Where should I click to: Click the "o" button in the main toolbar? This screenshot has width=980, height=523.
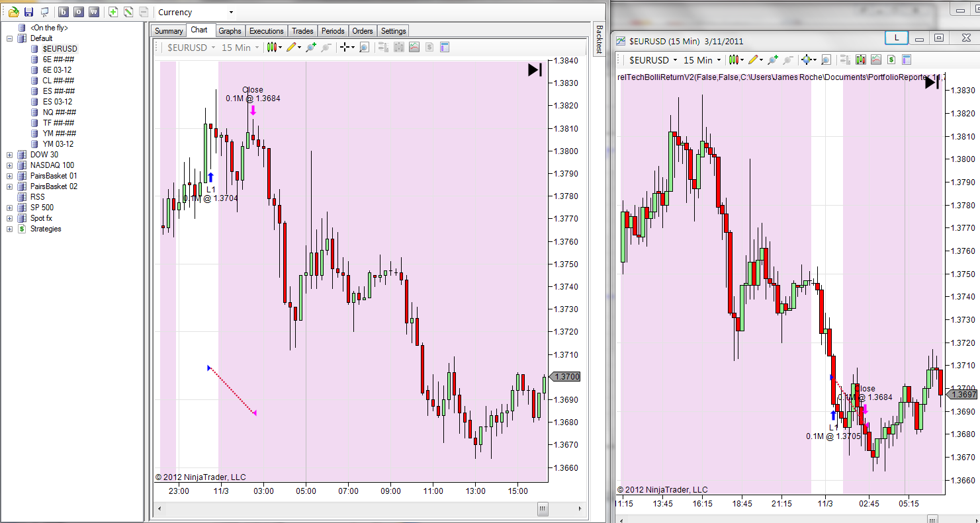pos(79,12)
